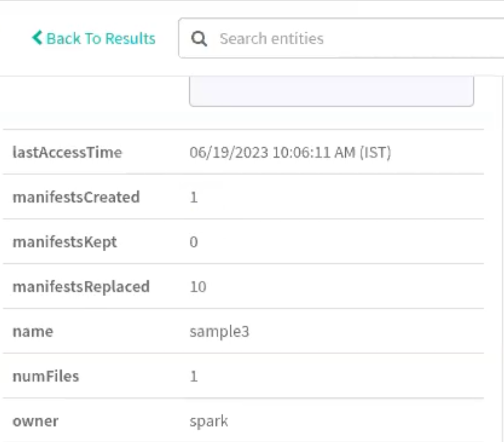Select the lastAccessTime property label
504x442 pixels.
point(67,152)
